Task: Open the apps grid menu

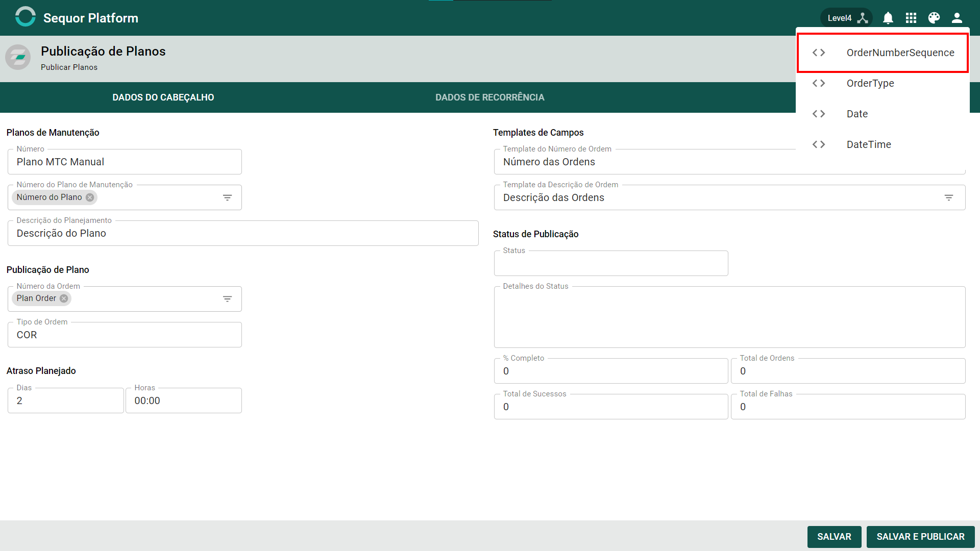Action: coord(911,18)
